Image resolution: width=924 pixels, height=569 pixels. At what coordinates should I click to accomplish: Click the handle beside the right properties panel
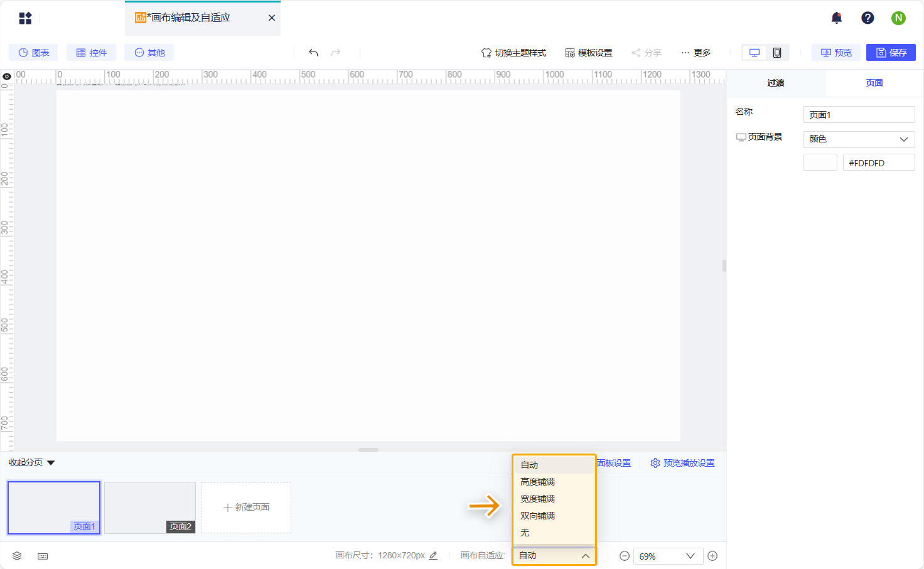(724, 265)
